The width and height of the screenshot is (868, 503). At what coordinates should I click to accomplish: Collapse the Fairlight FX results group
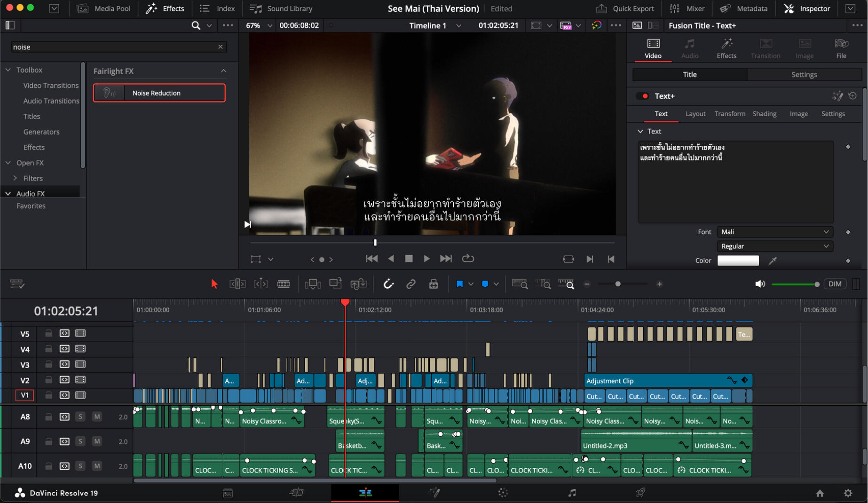pos(223,71)
